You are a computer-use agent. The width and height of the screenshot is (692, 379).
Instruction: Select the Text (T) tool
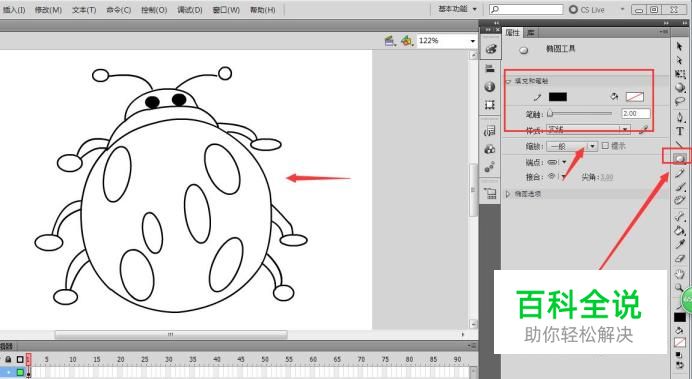click(680, 131)
